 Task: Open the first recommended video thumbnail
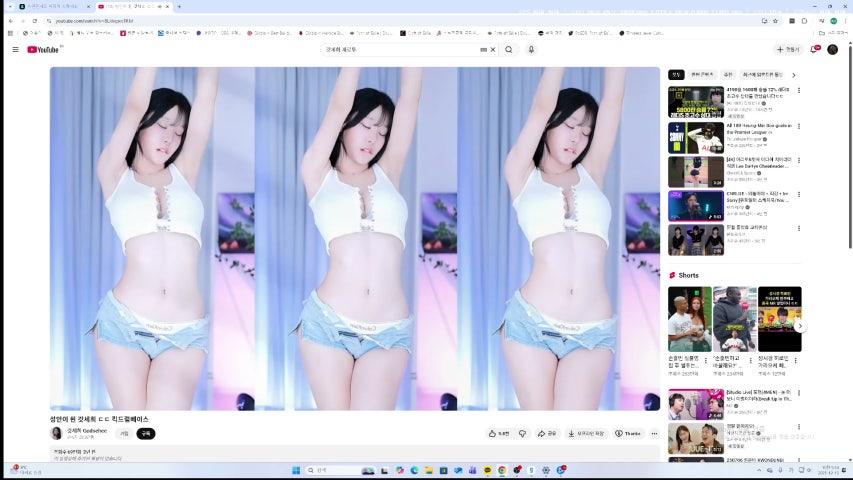(696, 102)
